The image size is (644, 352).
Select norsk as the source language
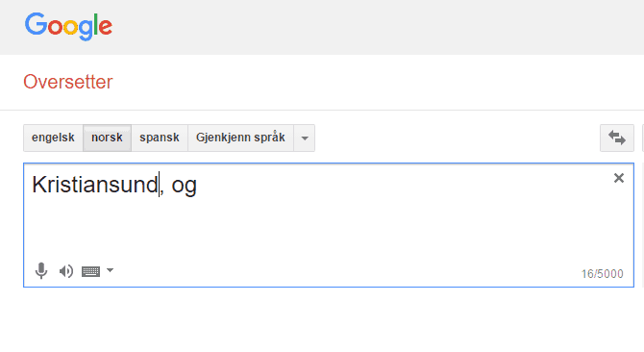107,138
